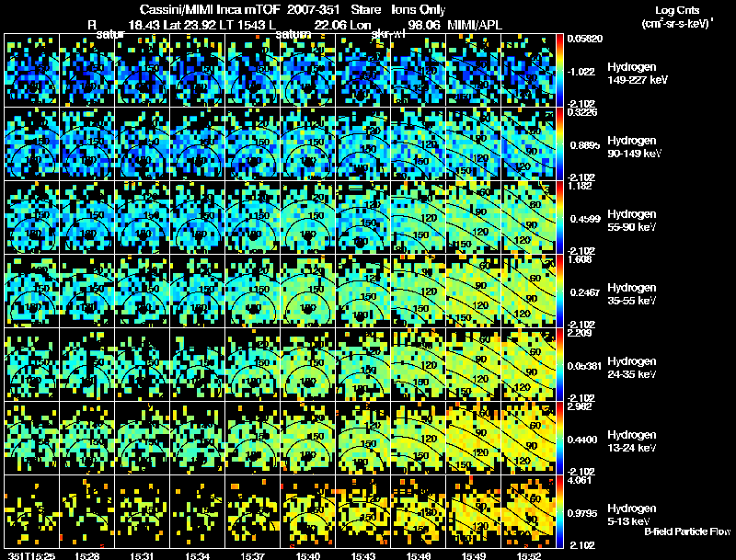Click the 15:52 time label

tap(528, 556)
